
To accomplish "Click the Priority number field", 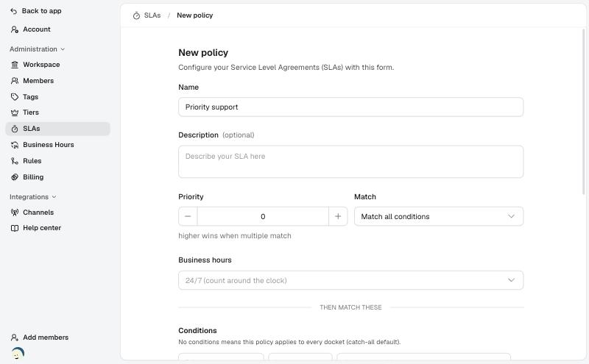I will [263, 216].
